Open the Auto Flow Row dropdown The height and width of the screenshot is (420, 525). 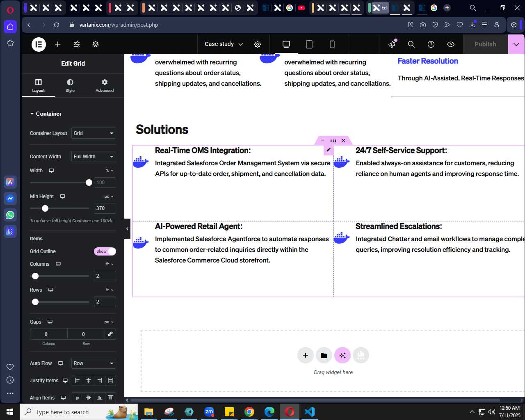(94, 363)
